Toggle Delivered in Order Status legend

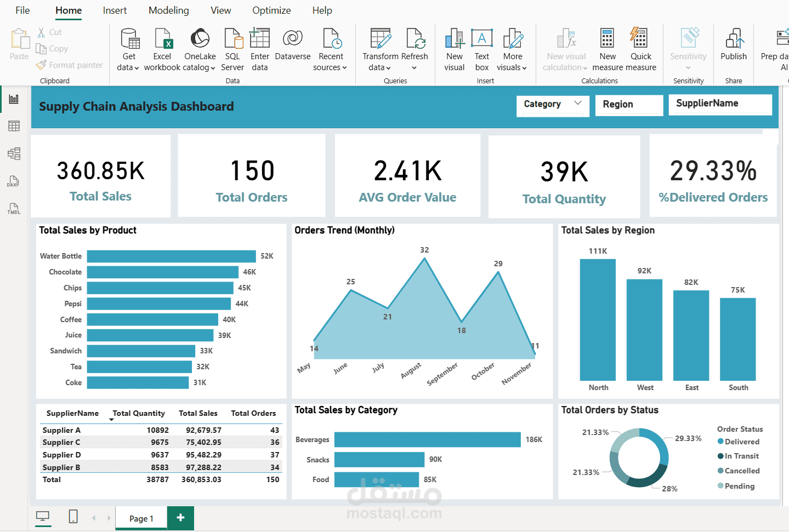pyautogui.click(x=739, y=442)
